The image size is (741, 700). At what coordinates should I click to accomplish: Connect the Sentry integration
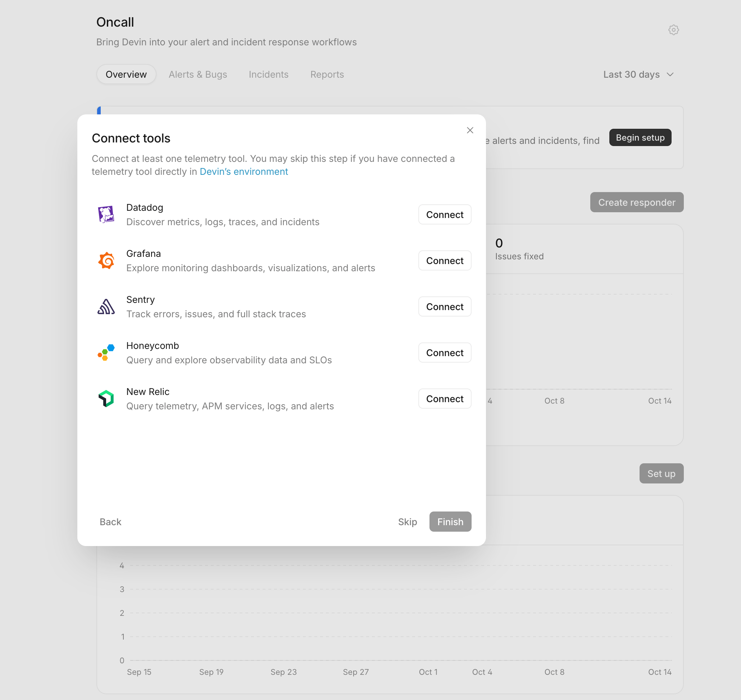(x=445, y=307)
